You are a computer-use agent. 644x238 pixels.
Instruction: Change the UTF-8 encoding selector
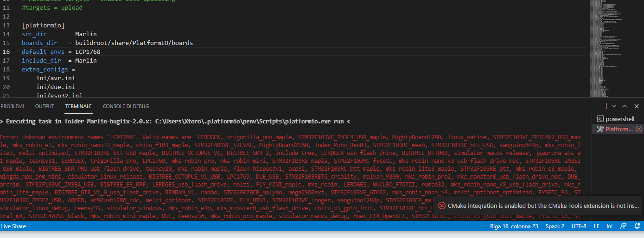point(579,226)
